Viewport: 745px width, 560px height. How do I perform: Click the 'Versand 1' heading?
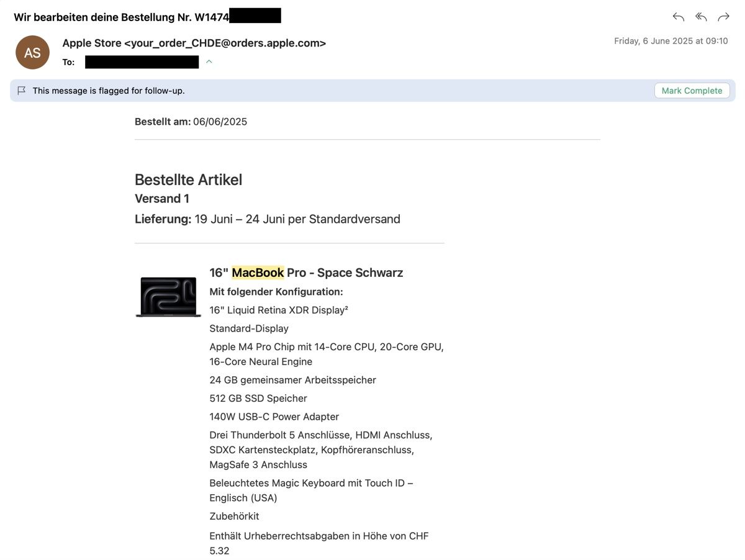162,199
